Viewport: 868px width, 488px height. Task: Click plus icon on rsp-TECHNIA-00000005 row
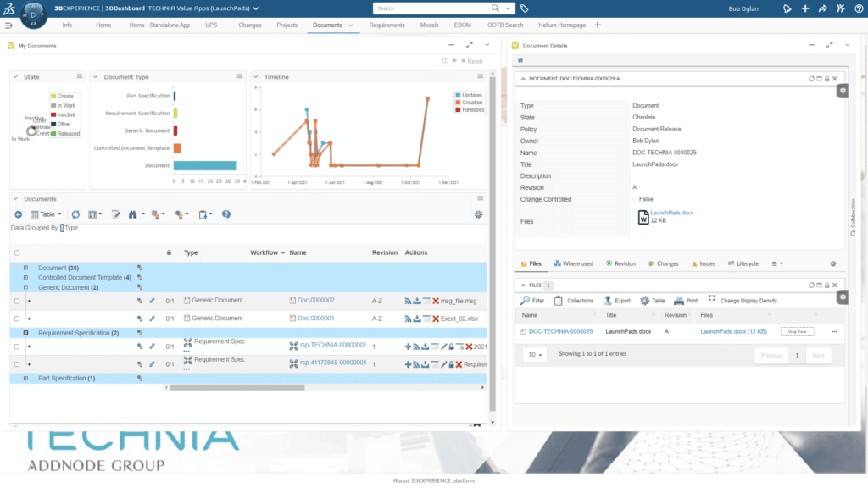click(x=408, y=347)
